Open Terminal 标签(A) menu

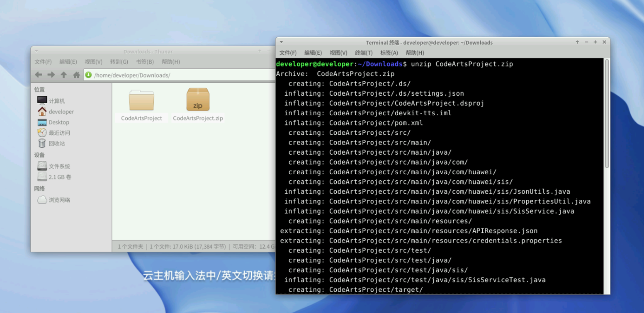tap(389, 53)
